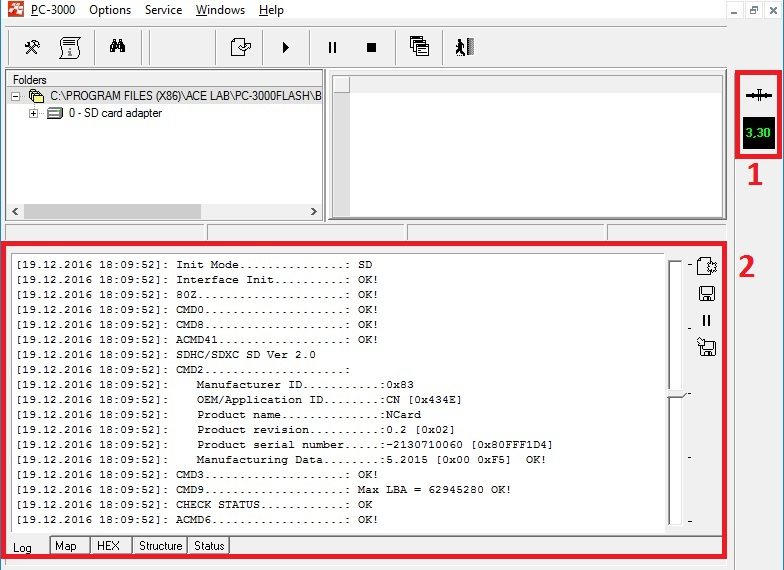The image size is (784, 570).
Task: Click the Folders panel header
Action: click(x=164, y=80)
